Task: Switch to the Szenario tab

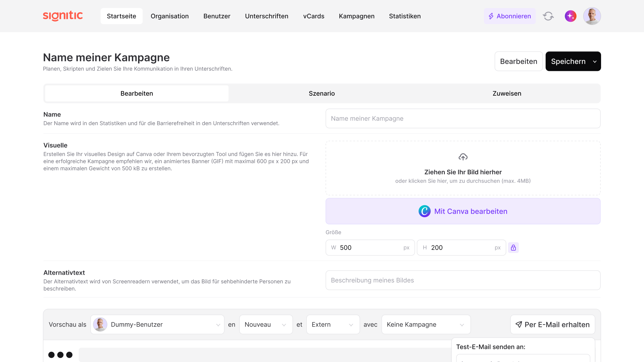Action: point(322,93)
